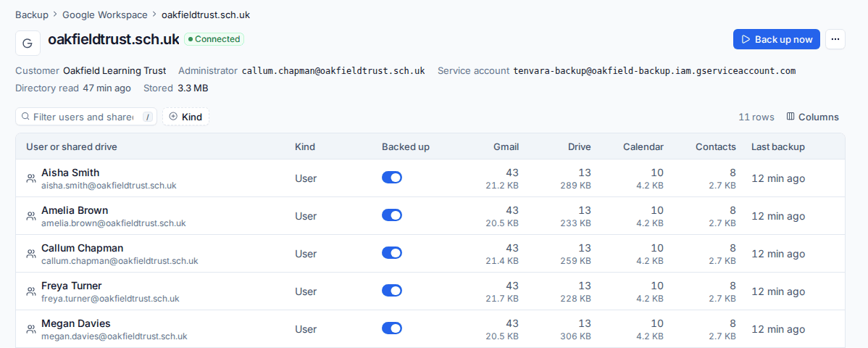The width and height of the screenshot is (868, 348).
Task: Click the Stored 3.3 MB value
Action: pos(193,88)
